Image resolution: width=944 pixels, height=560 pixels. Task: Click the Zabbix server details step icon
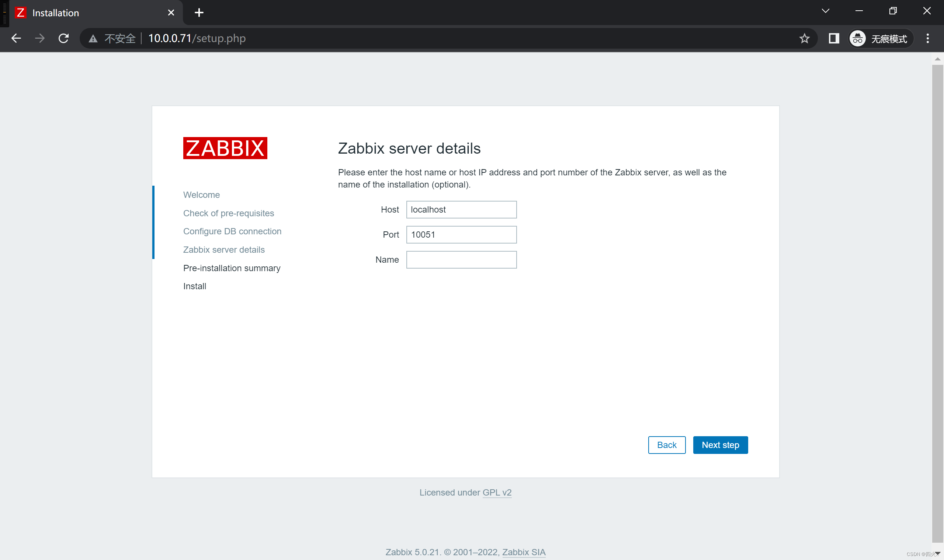224,249
